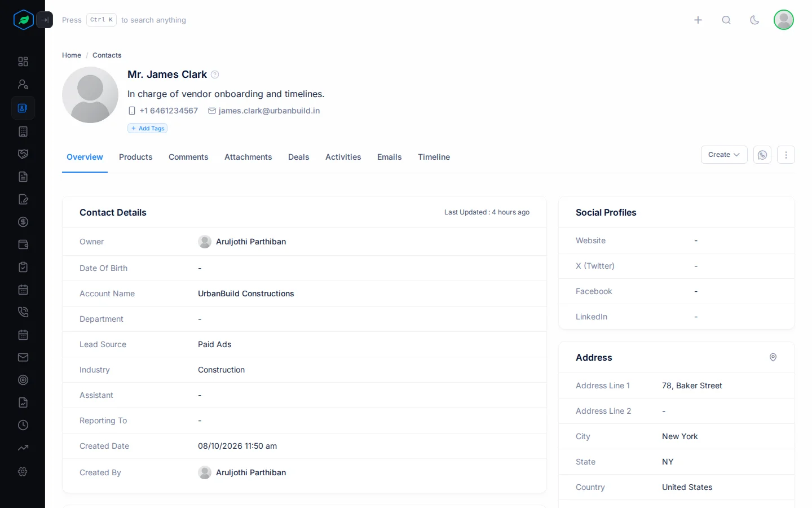This screenshot has width=812, height=508.
Task: Toggle dark mode with the moon icon
Action: click(754, 20)
